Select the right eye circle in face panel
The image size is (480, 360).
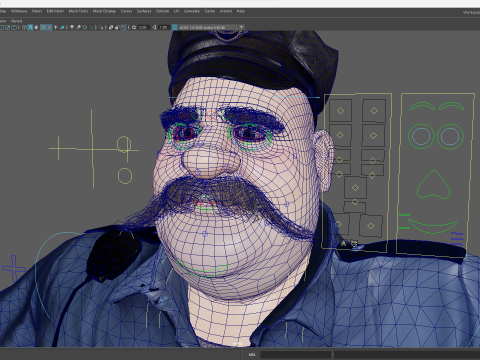(450, 136)
